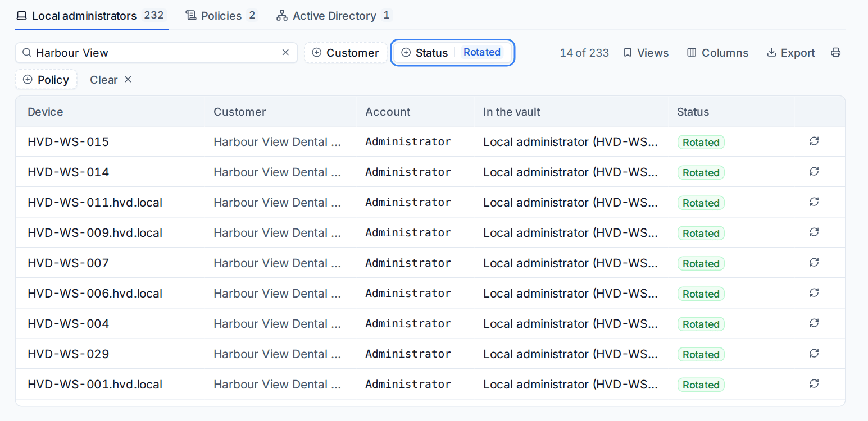Export the table data
The image size is (868, 421).
(791, 53)
